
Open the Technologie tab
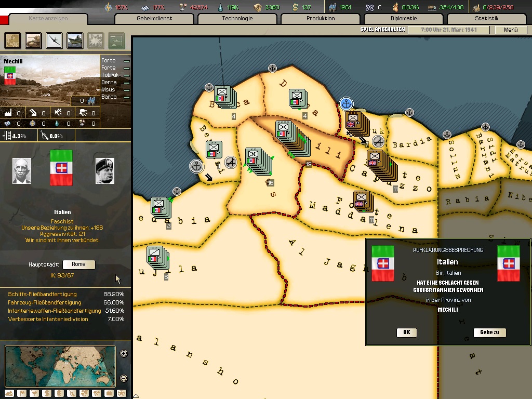click(237, 18)
